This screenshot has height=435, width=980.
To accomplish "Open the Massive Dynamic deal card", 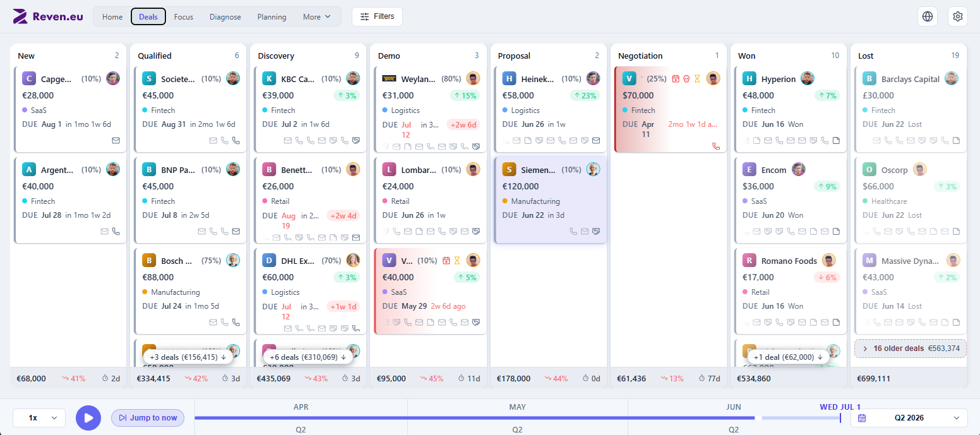I will (x=911, y=291).
